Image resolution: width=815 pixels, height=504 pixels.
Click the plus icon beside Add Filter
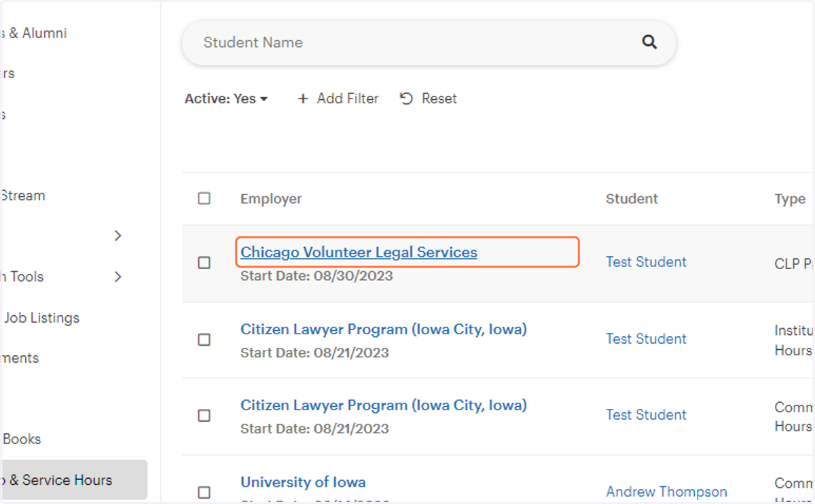(x=303, y=98)
